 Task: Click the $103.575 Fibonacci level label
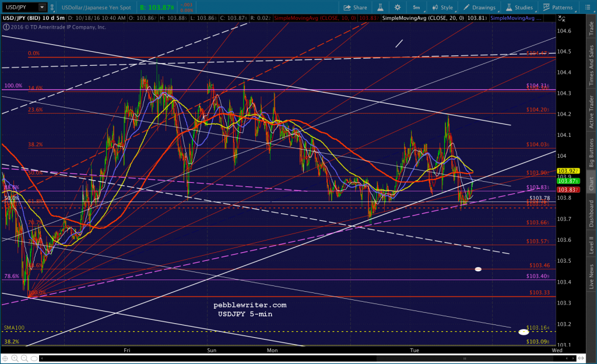pyautogui.click(x=538, y=242)
